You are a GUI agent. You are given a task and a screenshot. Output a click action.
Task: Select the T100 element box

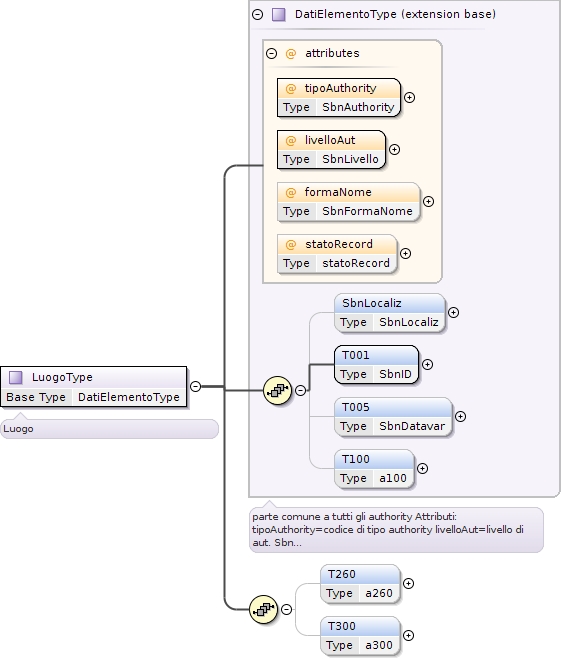click(374, 469)
